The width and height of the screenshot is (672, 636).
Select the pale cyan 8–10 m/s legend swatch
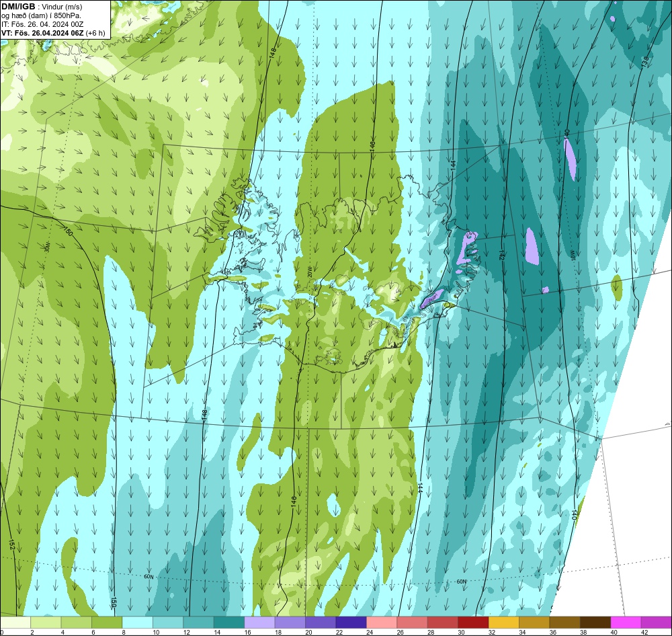pyautogui.click(x=138, y=622)
